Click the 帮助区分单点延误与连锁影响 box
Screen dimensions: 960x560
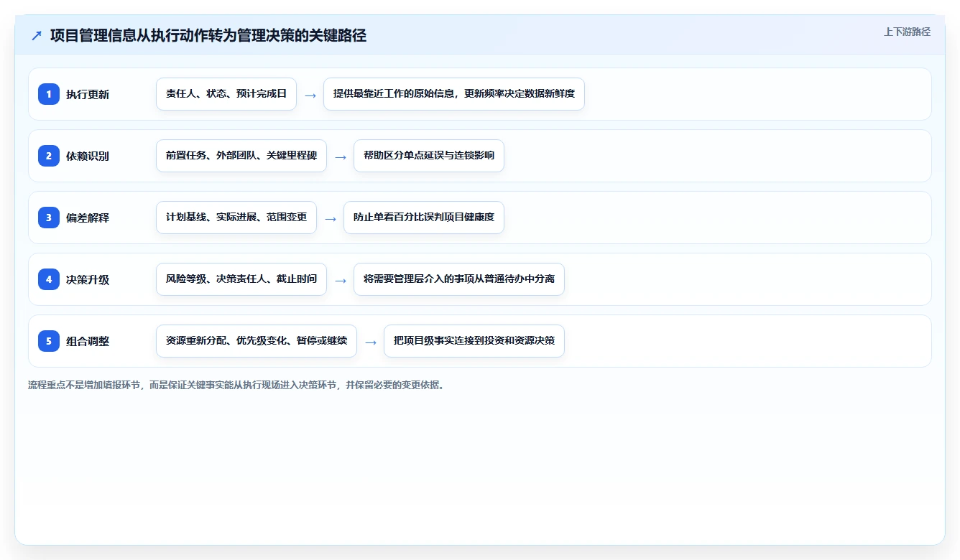(x=429, y=156)
